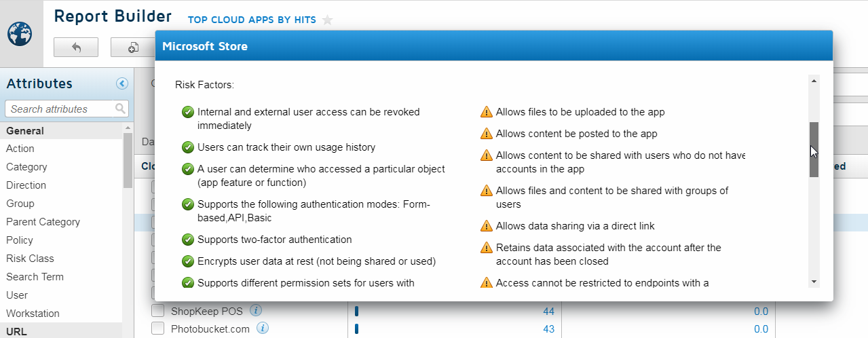This screenshot has width=868, height=338.
Task: Click the green check beside usage history
Action: 188,147
